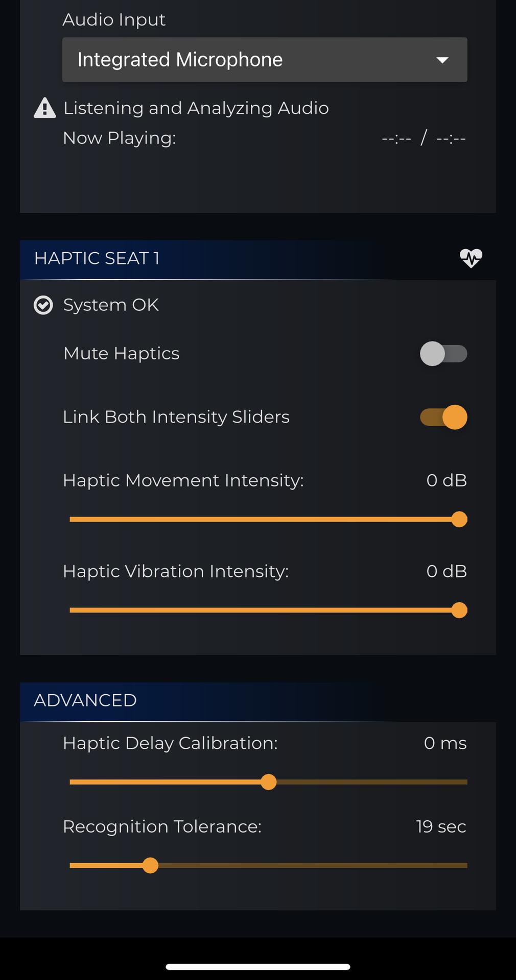
Task: Click the 19 sec Recognition Tolerance value
Action: [x=441, y=827]
